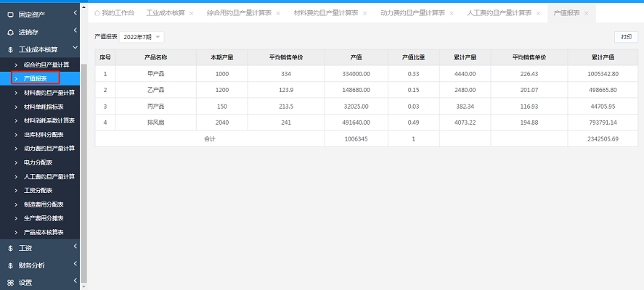Click the 1005342.80 cumulative value cell
Image resolution: width=644 pixels, height=290 pixels.
[x=603, y=74]
